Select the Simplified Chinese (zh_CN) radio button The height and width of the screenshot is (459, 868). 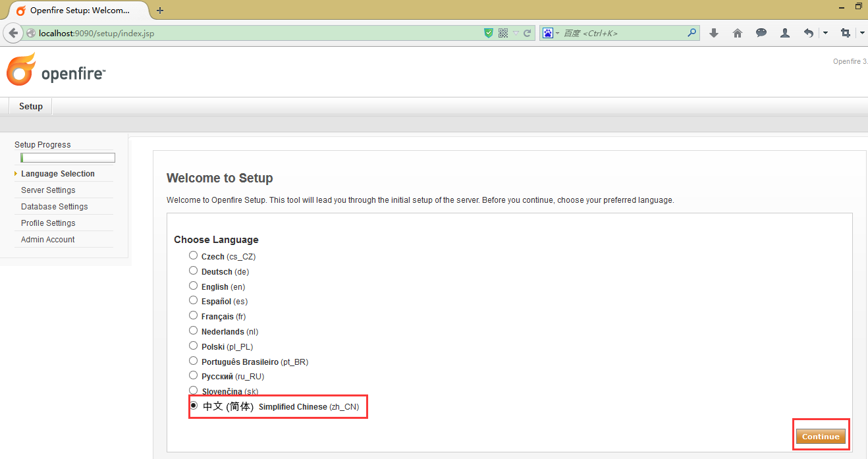click(x=194, y=406)
